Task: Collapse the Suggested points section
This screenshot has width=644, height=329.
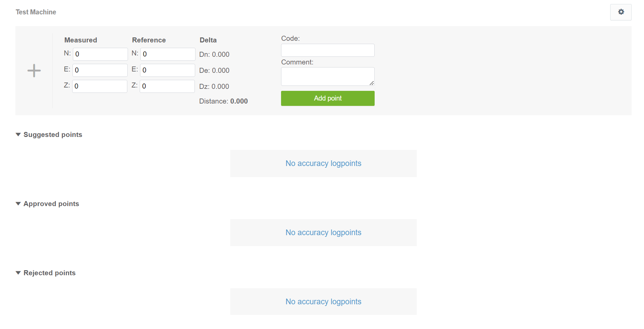Action: pos(49,135)
